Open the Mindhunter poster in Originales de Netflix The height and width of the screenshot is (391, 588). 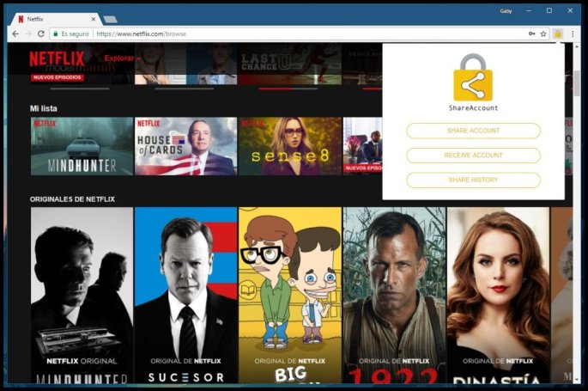coord(82,296)
